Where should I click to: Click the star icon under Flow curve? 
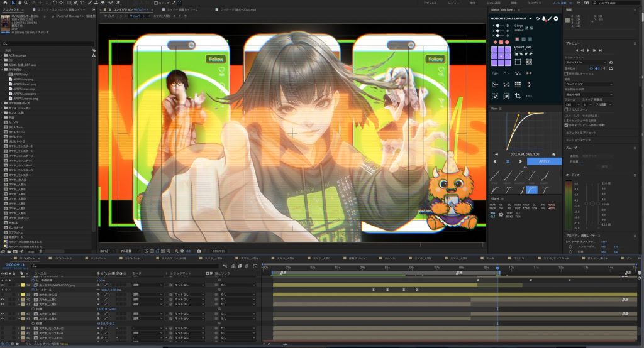point(553,153)
